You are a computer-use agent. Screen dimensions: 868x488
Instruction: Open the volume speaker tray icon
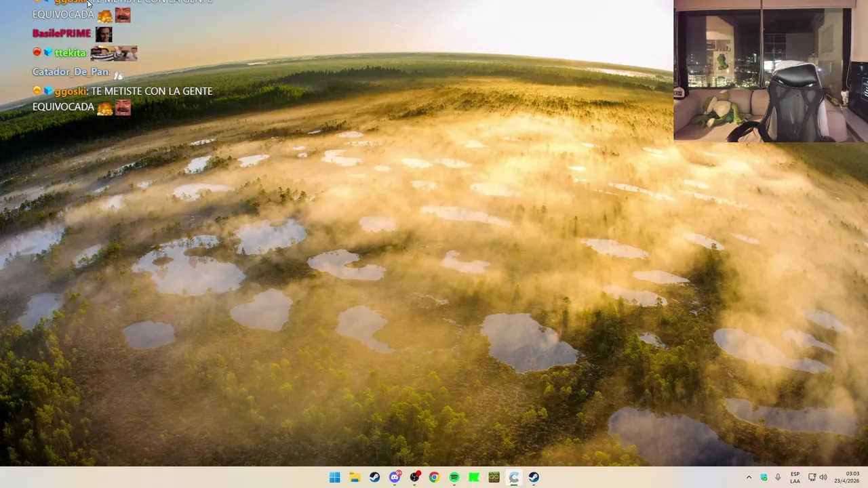click(823, 477)
